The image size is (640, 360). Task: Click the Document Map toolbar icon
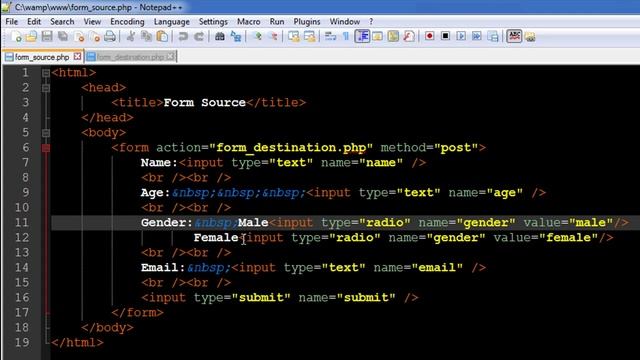(x=393, y=36)
